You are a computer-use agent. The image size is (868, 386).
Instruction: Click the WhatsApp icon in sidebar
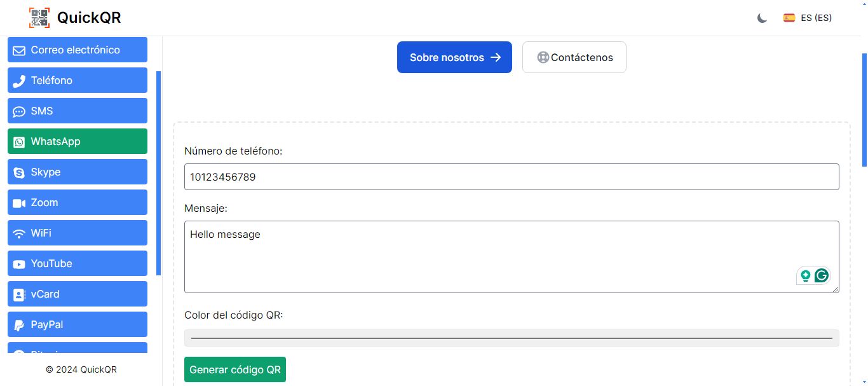(x=19, y=142)
